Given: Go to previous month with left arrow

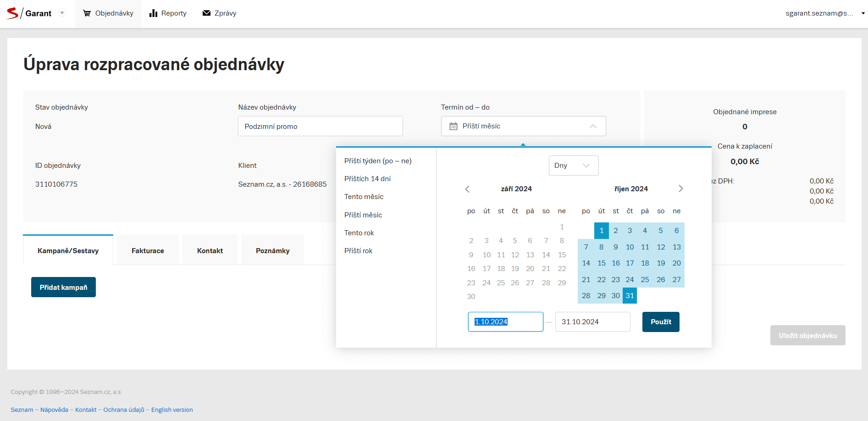Looking at the screenshot, I should pos(467,189).
